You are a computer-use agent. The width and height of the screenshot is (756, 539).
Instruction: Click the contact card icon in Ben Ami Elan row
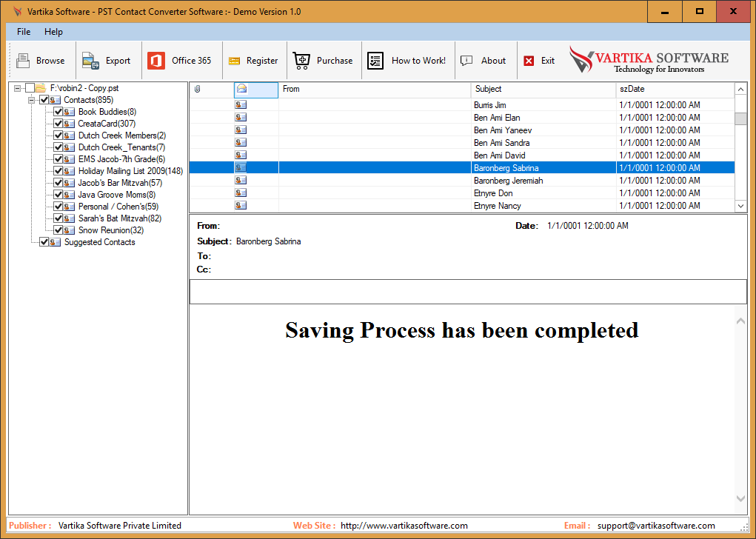click(x=241, y=117)
